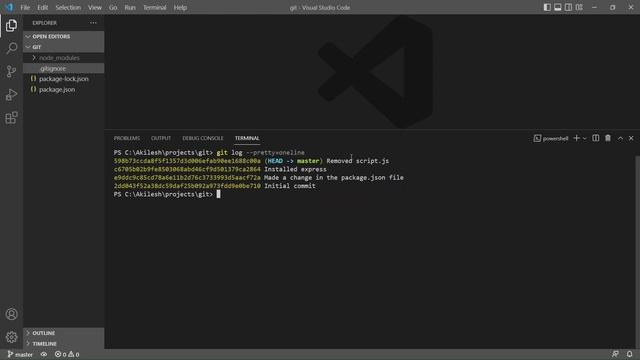Click the "Initial commit" log line
Viewport: 640px width, 360px height.
(215, 186)
